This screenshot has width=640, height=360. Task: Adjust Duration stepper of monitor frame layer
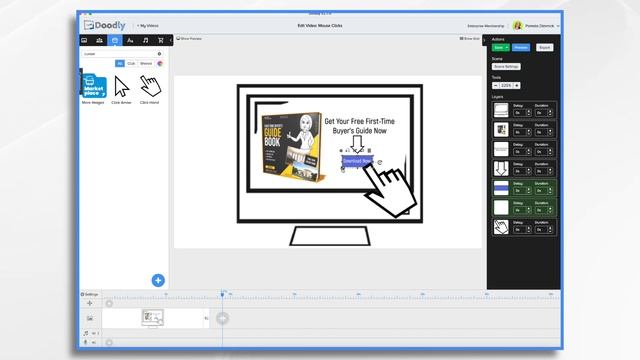click(550, 113)
